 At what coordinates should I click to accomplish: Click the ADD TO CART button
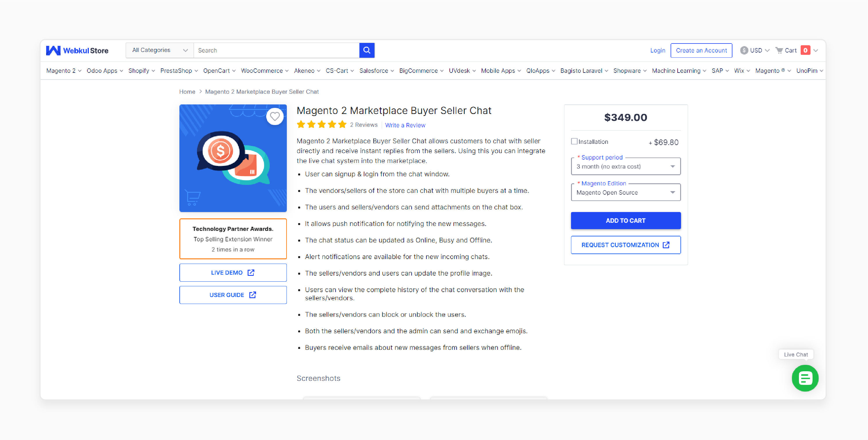[625, 220]
